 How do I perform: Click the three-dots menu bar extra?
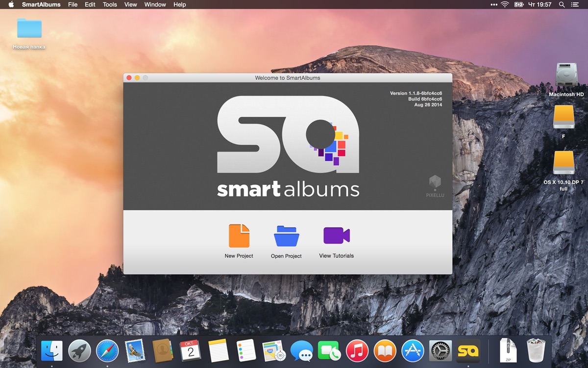coord(493,4)
